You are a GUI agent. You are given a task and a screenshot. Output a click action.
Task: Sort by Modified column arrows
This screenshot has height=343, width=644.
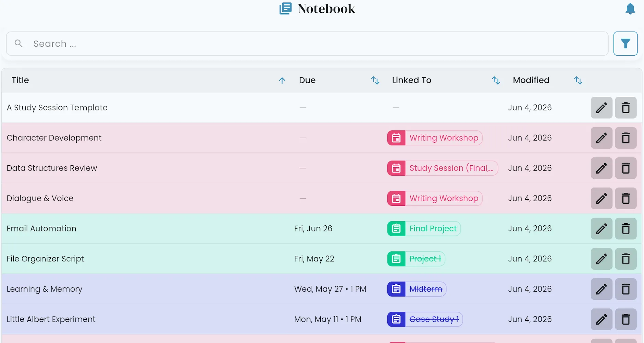(x=578, y=80)
